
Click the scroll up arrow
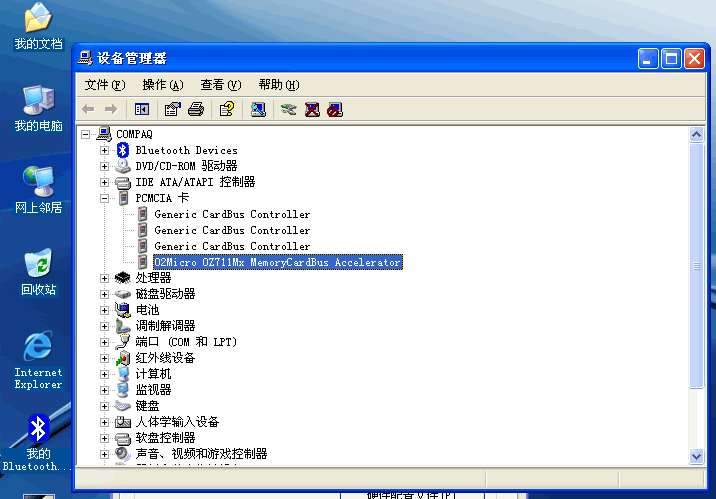[x=696, y=135]
